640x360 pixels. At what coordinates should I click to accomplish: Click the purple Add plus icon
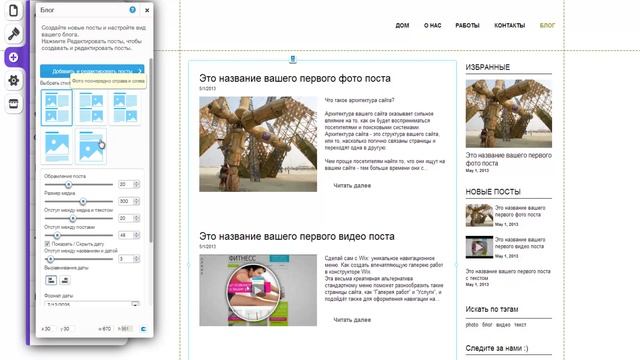click(x=13, y=57)
